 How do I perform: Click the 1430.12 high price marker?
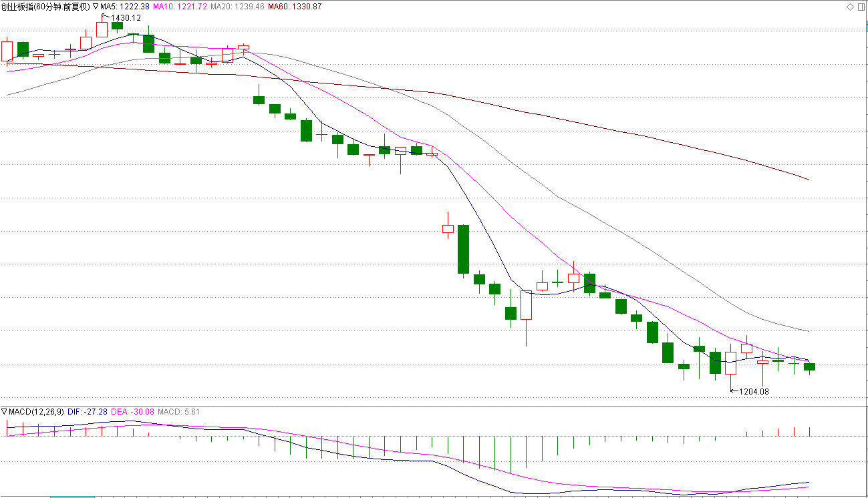[x=126, y=17]
